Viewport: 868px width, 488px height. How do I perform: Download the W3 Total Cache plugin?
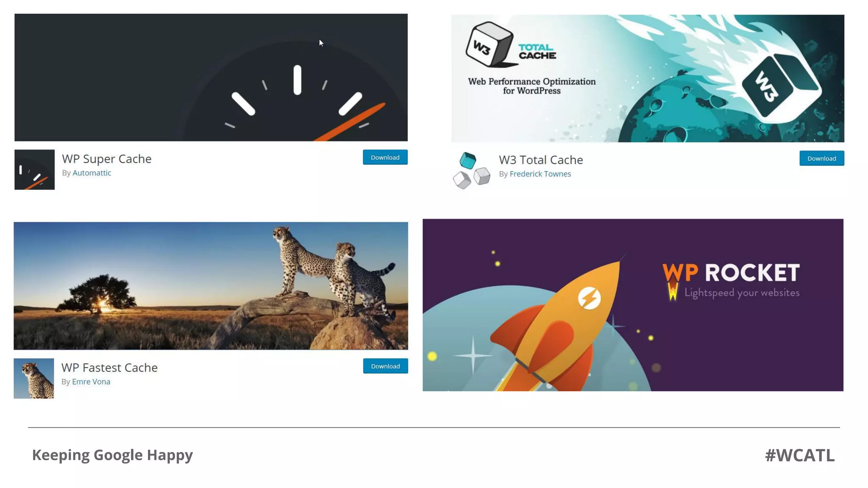point(821,158)
